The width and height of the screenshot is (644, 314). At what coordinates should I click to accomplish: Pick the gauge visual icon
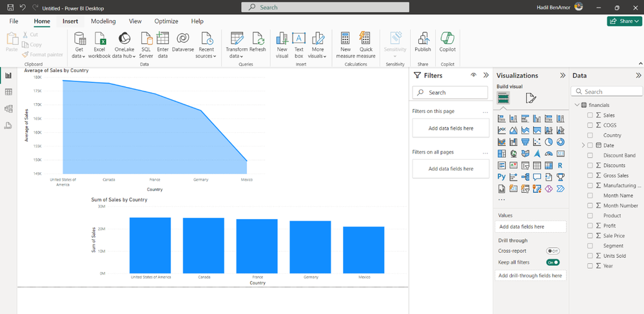[549, 153]
